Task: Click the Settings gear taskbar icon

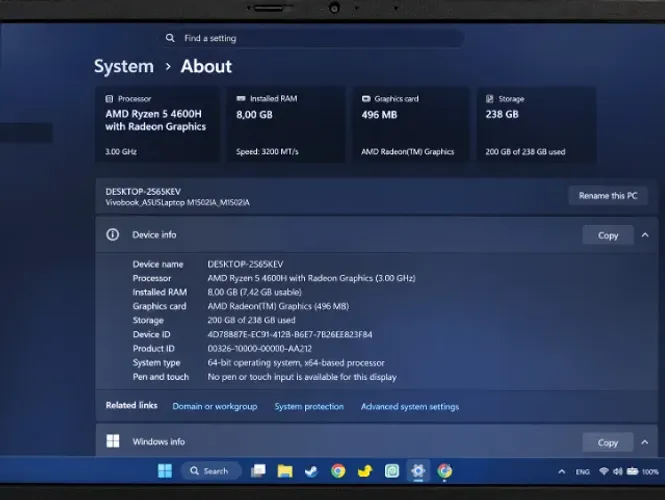Action: (418, 471)
